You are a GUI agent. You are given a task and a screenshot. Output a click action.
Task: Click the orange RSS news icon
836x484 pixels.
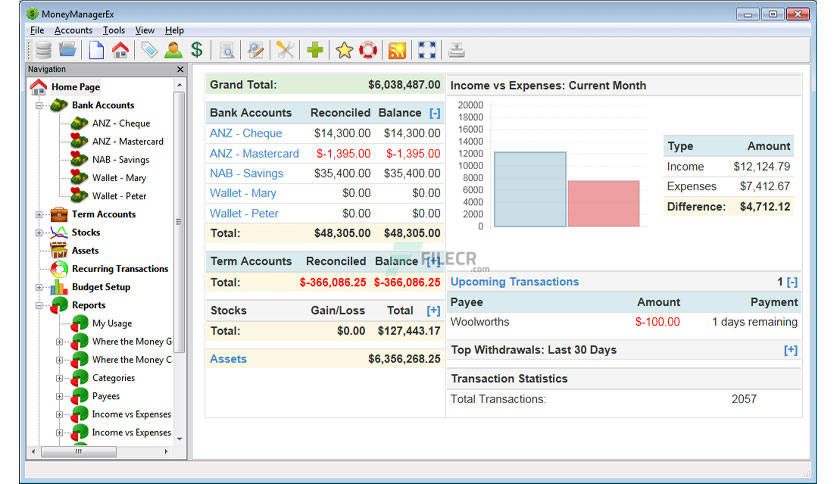tap(397, 50)
